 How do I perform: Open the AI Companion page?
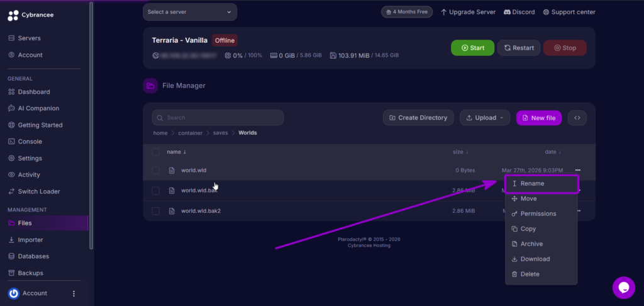[x=33, y=108]
